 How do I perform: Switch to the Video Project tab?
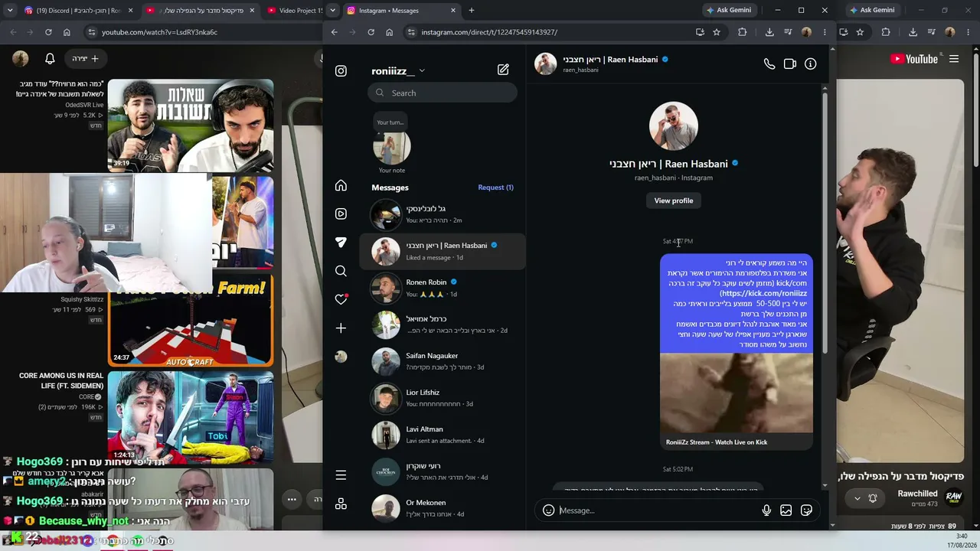[x=293, y=11]
